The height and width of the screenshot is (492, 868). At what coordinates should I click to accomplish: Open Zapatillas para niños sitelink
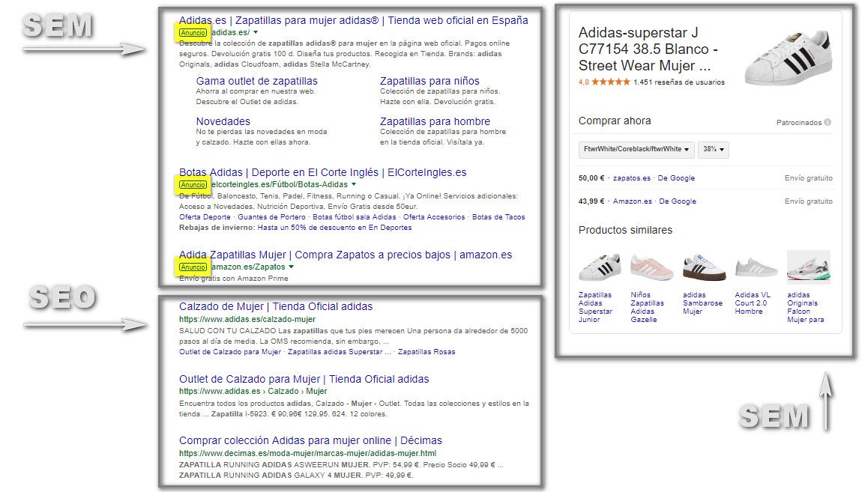(430, 81)
